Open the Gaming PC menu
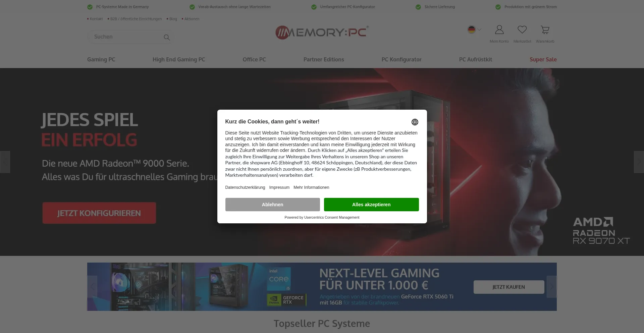Image resolution: width=644 pixels, height=333 pixels. pos(101,59)
